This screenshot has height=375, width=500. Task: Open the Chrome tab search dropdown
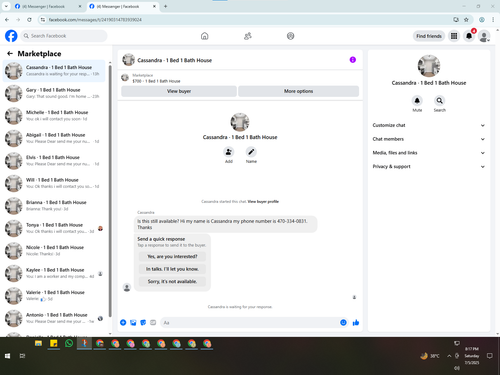(x=6, y=6)
